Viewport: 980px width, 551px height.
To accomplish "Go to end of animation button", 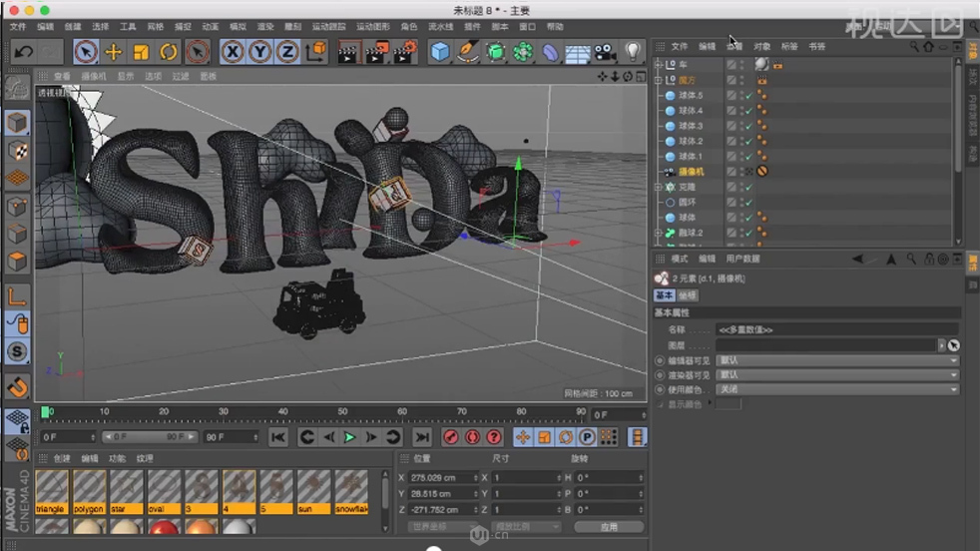I will pyautogui.click(x=422, y=437).
